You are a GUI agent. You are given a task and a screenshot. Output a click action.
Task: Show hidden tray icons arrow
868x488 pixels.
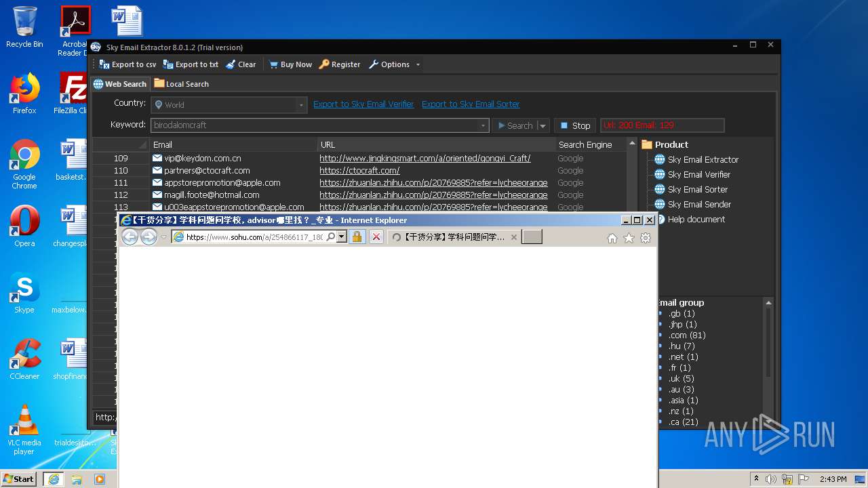[756, 479]
